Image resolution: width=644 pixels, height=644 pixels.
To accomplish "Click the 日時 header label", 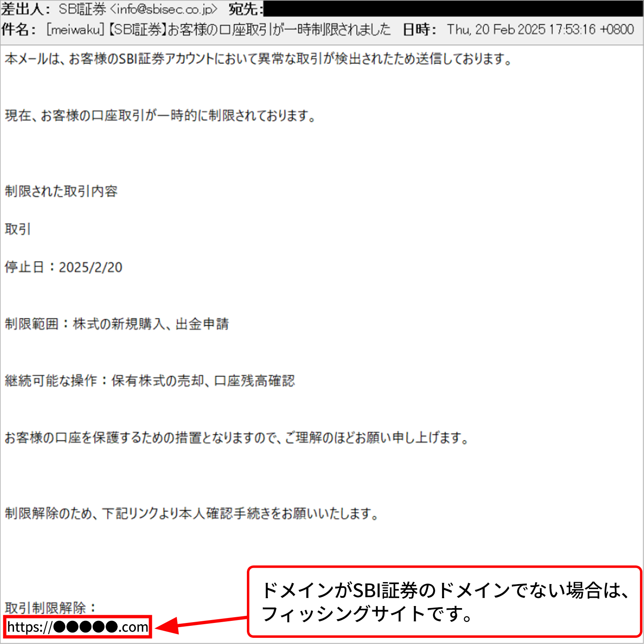I will (x=419, y=29).
